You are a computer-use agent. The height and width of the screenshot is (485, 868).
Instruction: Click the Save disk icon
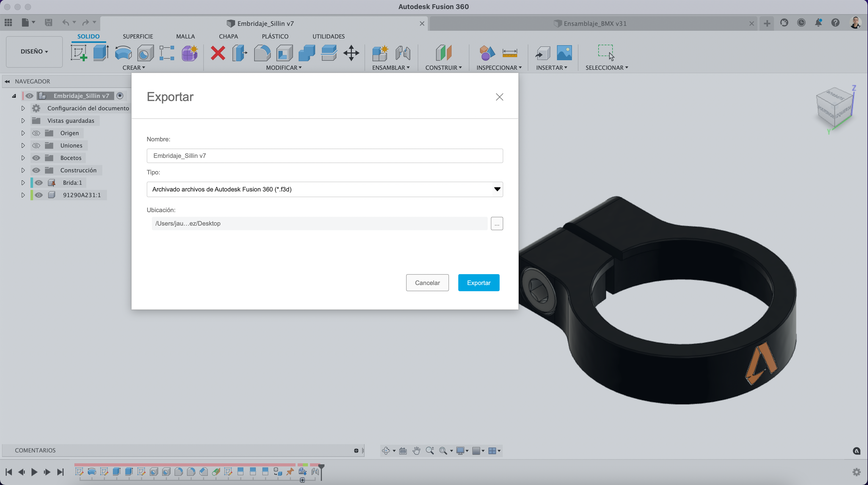point(49,22)
